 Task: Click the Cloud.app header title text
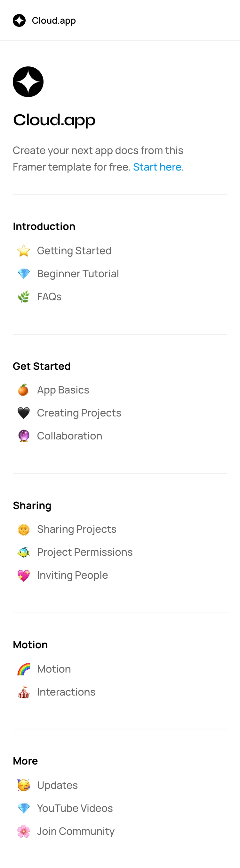54,20
